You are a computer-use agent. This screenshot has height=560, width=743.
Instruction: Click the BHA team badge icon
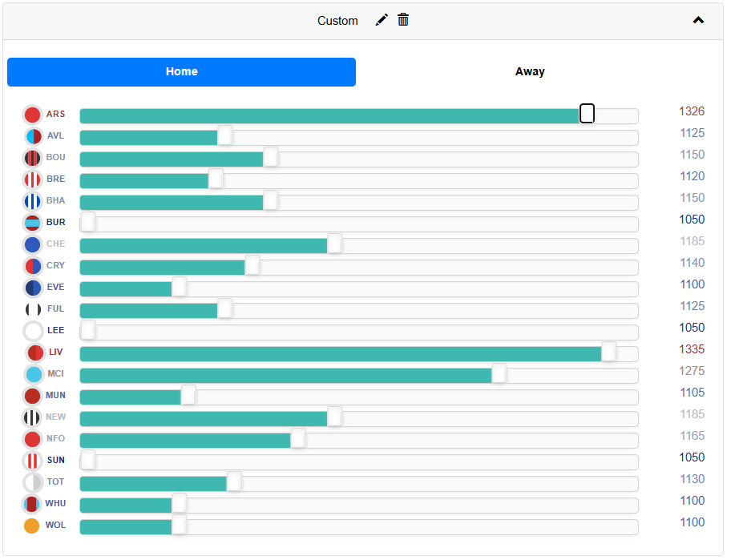click(32, 201)
